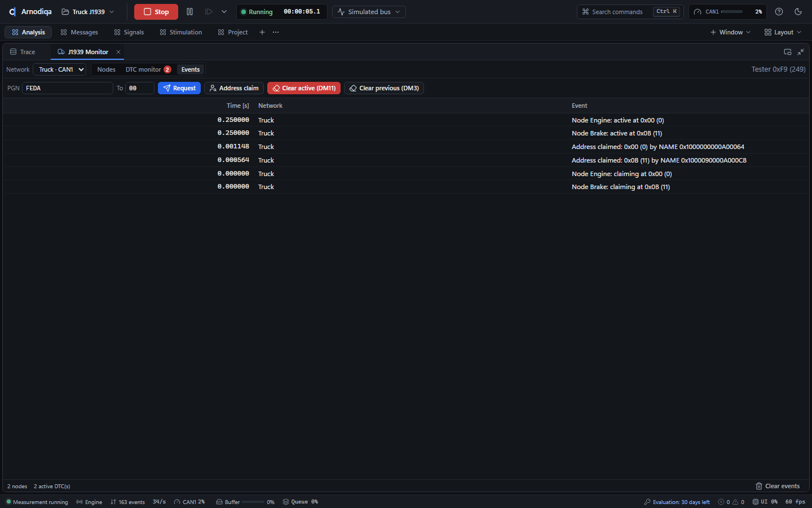The width and height of the screenshot is (812, 508).
Task: Click the step forward icon
Action: [x=209, y=12]
